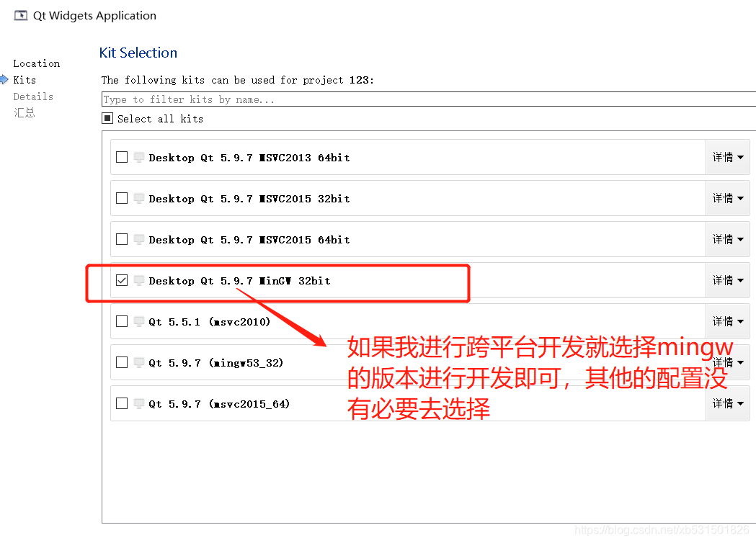Image resolution: width=756 pixels, height=543 pixels.
Task: Click the Desktop Qt 5.9.7 MSVC2013 64bit label
Action: coord(249,158)
